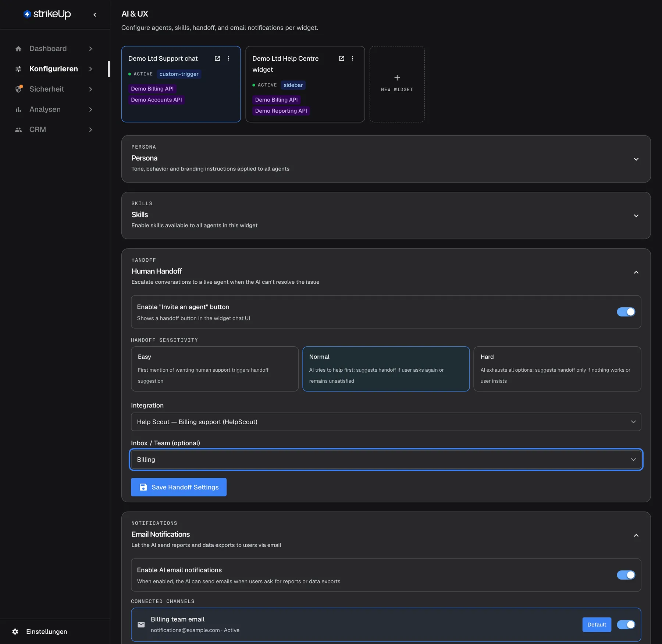Image resolution: width=662 pixels, height=644 pixels.
Task: Select Easy handoff sensitivity
Action: [x=215, y=369]
